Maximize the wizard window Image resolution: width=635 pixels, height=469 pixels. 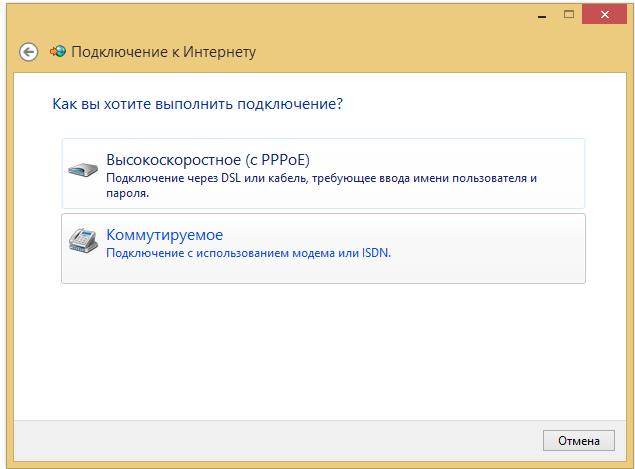(x=568, y=13)
